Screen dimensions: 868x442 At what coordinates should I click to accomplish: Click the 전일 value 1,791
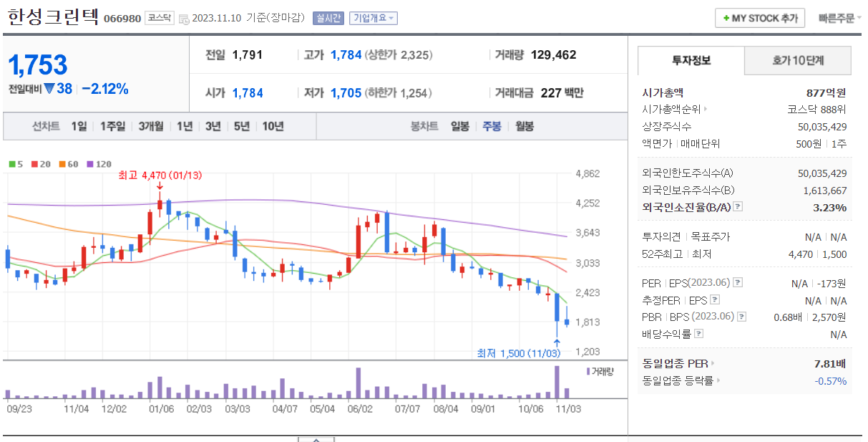pyautogui.click(x=248, y=54)
